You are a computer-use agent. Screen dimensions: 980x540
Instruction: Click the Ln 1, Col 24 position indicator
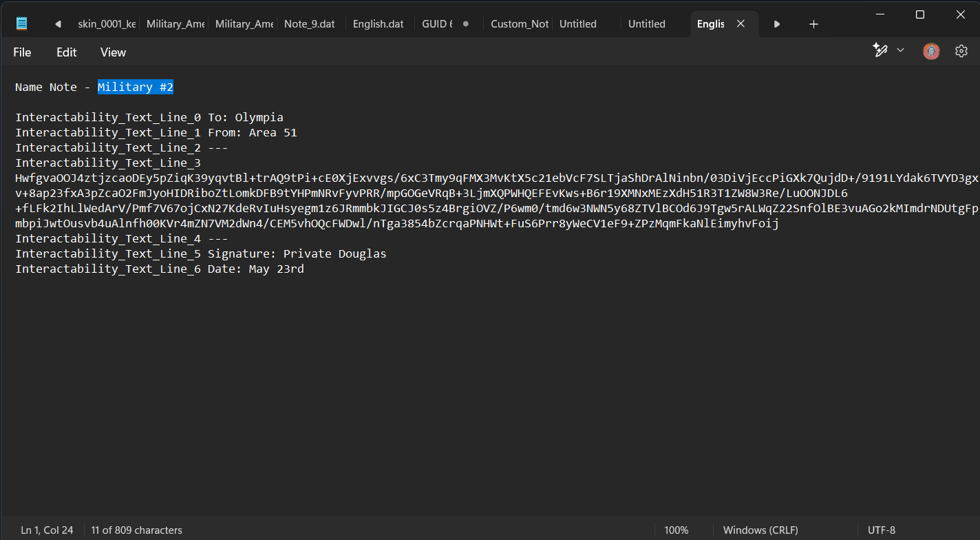pos(47,530)
